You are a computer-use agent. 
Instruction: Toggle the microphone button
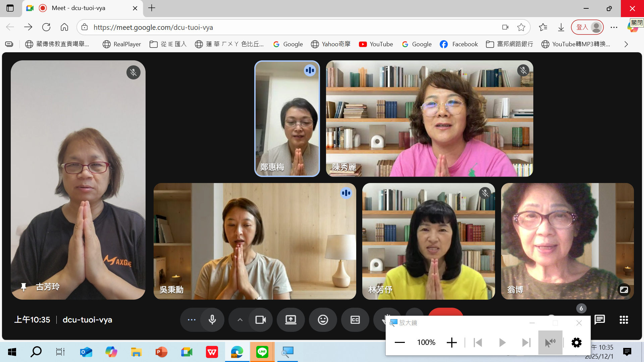(x=212, y=320)
